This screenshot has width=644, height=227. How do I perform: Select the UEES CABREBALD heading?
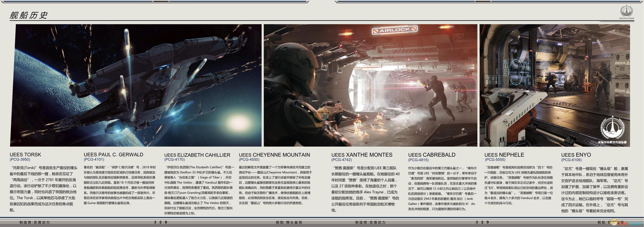point(432,155)
